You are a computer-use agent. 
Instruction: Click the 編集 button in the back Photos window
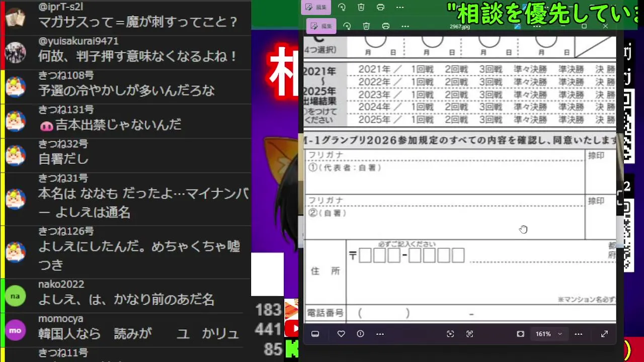[315, 7]
